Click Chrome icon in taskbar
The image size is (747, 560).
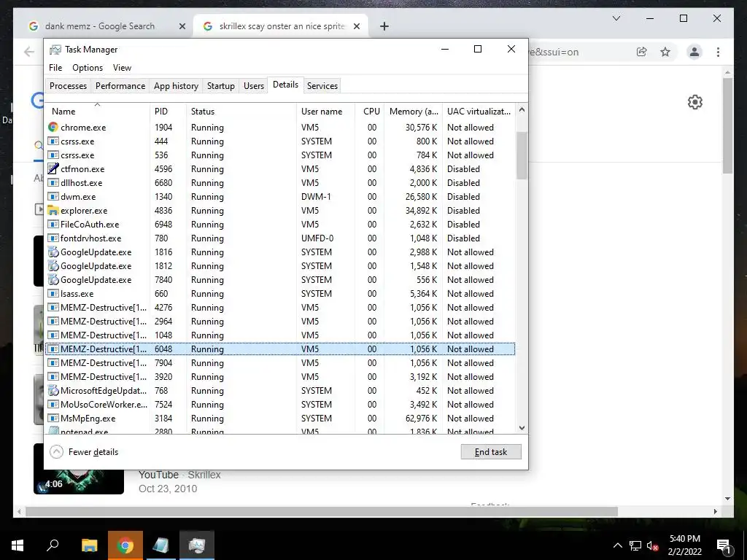pos(125,545)
